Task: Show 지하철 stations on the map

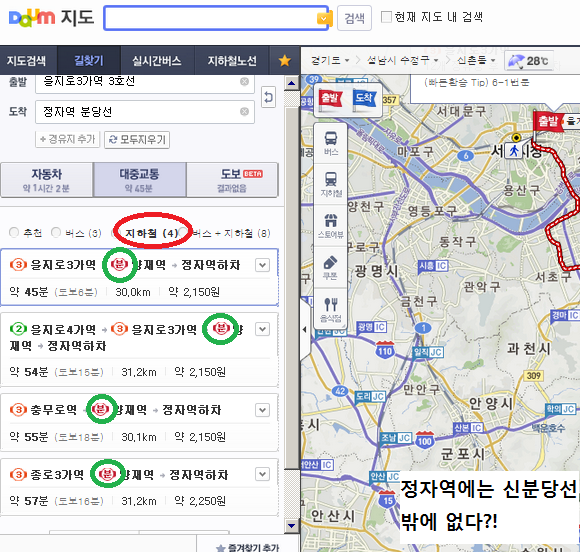Action: (331, 184)
